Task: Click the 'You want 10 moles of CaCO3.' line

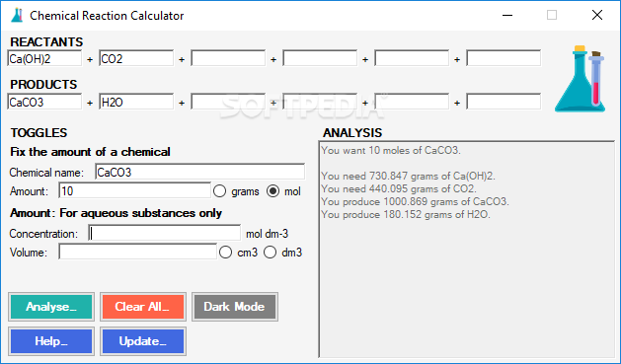Action: (x=391, y=150)
